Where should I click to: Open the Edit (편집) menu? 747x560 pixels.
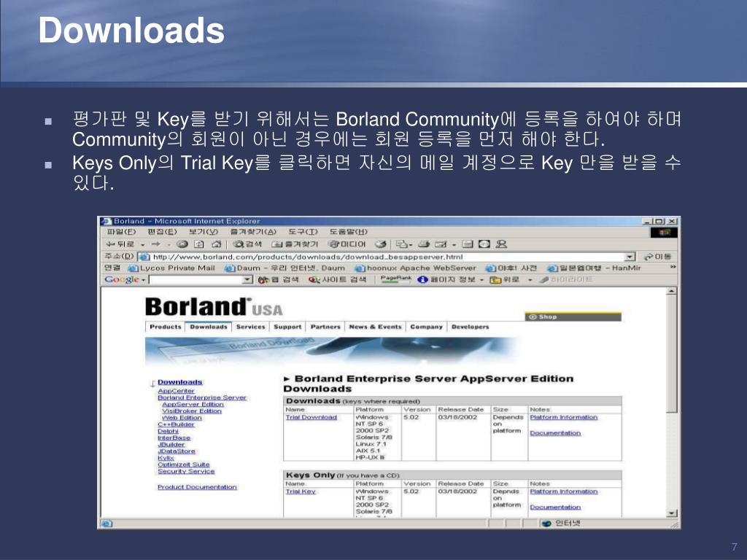pyautogui.click(x=162, y=231)
